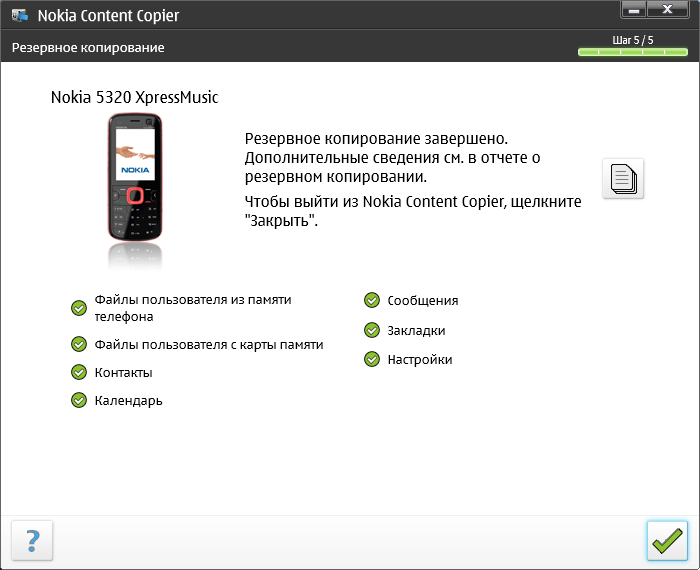This screenshot has height=570, width=700.
Task: Open the backup report document icon
Action: [623, 179]
